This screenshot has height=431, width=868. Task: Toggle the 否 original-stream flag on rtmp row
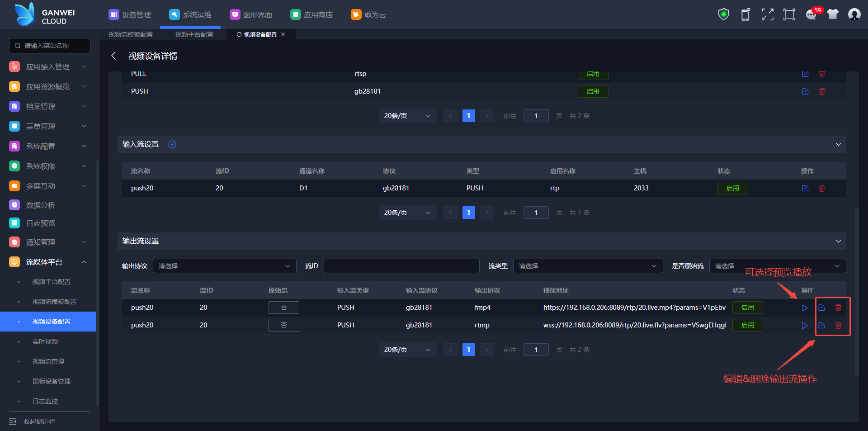tap(283, 325)
